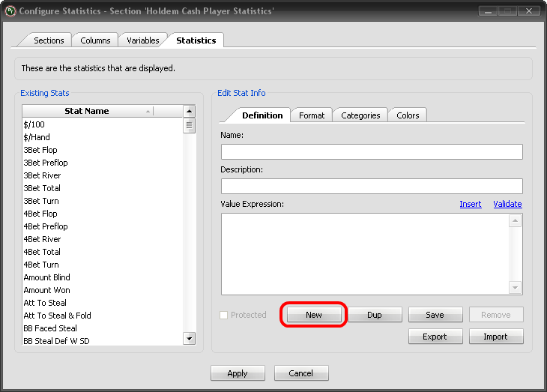Click the Validate link

(507, 204)
